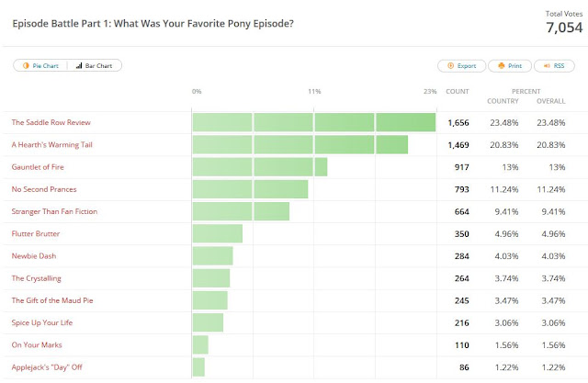Click the RSS megaphone icon
The image size is (588, 383).
point(547,65)
